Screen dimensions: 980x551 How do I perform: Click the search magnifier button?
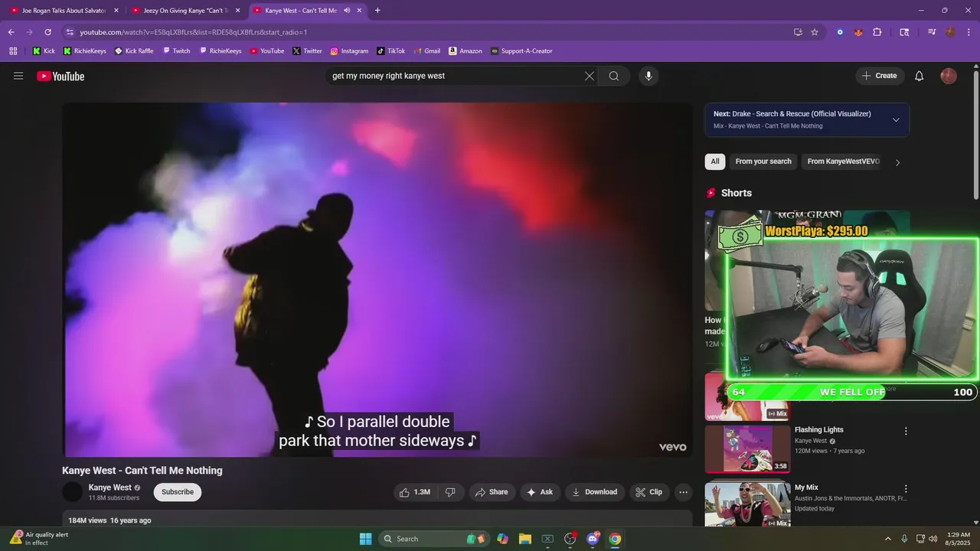coord(614,76)
